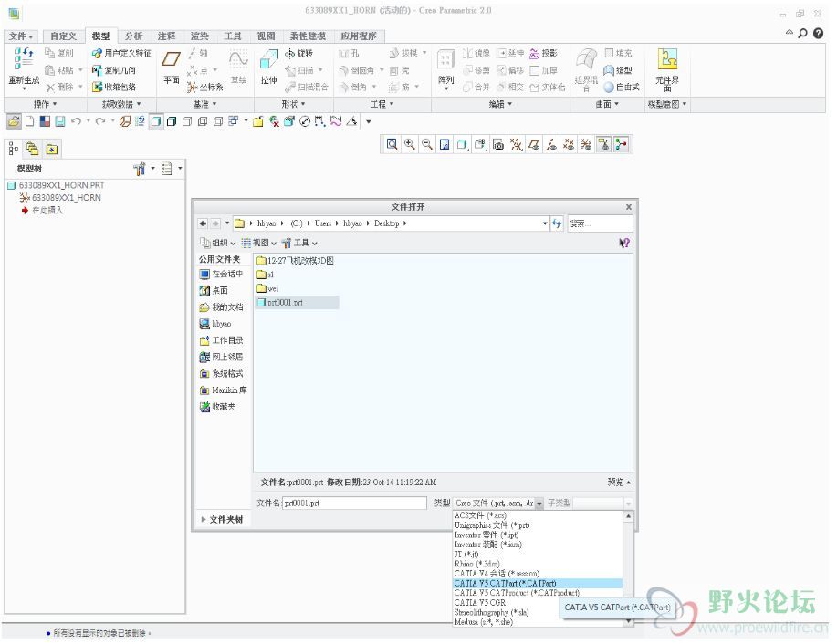
Task: Switch to the 视图 ribbon tab
Action: coord(266,36)
